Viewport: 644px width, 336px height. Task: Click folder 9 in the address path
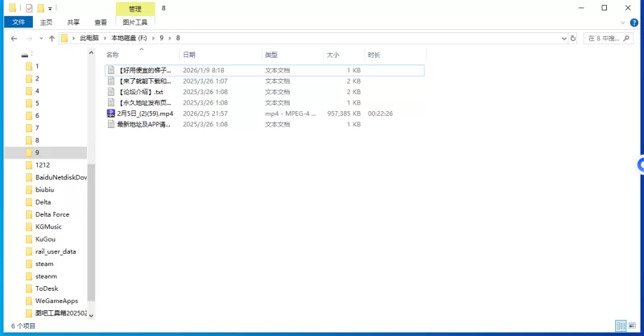point(162,38)
